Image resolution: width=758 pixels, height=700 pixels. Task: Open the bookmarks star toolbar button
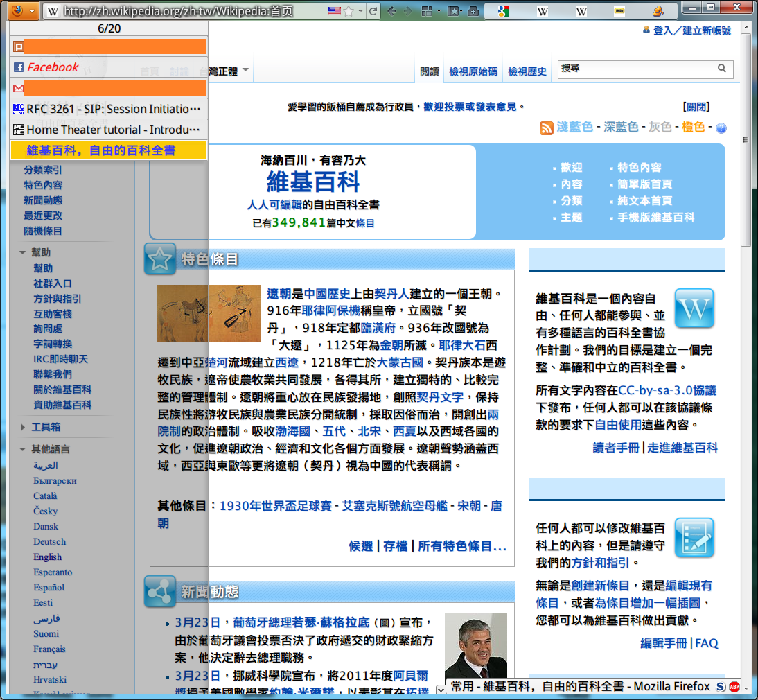tap(453, 11)
